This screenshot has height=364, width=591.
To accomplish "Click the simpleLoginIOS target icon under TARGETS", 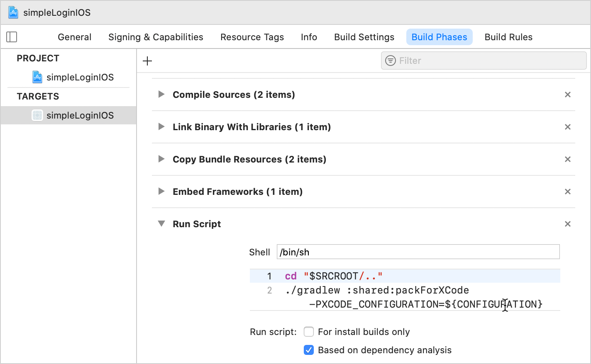I will point(37,115).
